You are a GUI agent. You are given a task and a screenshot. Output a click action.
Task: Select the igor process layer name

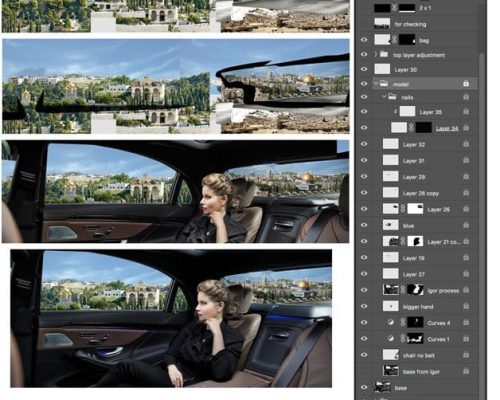tap(443, 291)
